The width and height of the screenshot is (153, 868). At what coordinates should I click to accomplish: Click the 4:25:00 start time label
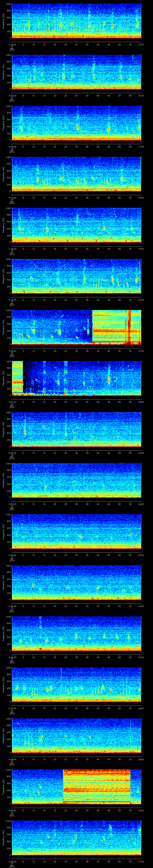12,606
